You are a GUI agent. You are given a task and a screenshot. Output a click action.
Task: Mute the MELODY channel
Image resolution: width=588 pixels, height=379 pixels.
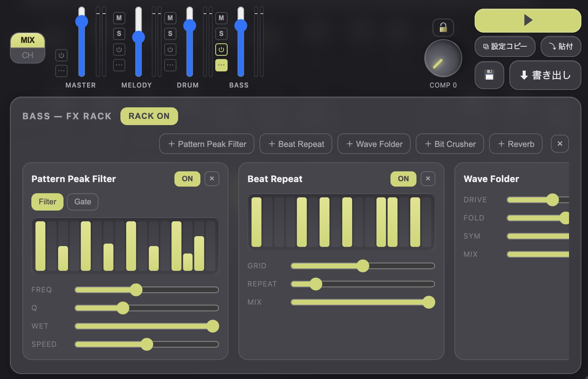(119, 18)
